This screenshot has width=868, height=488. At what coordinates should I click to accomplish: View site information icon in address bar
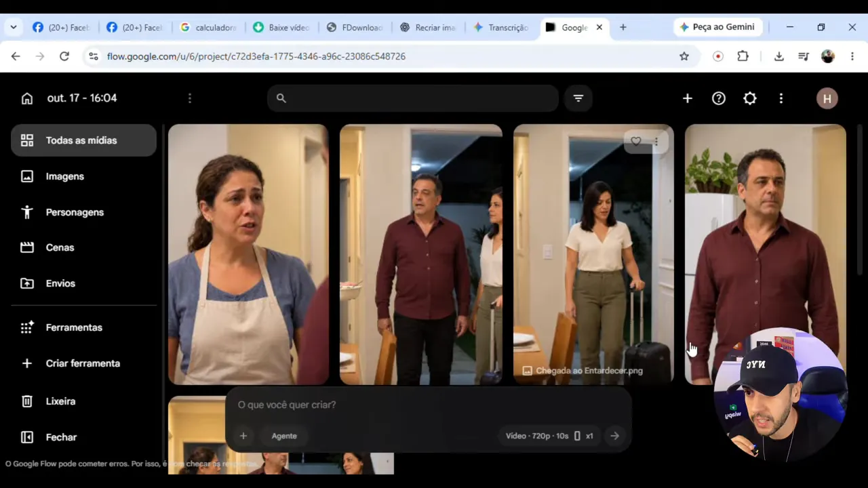click(94, 56)
